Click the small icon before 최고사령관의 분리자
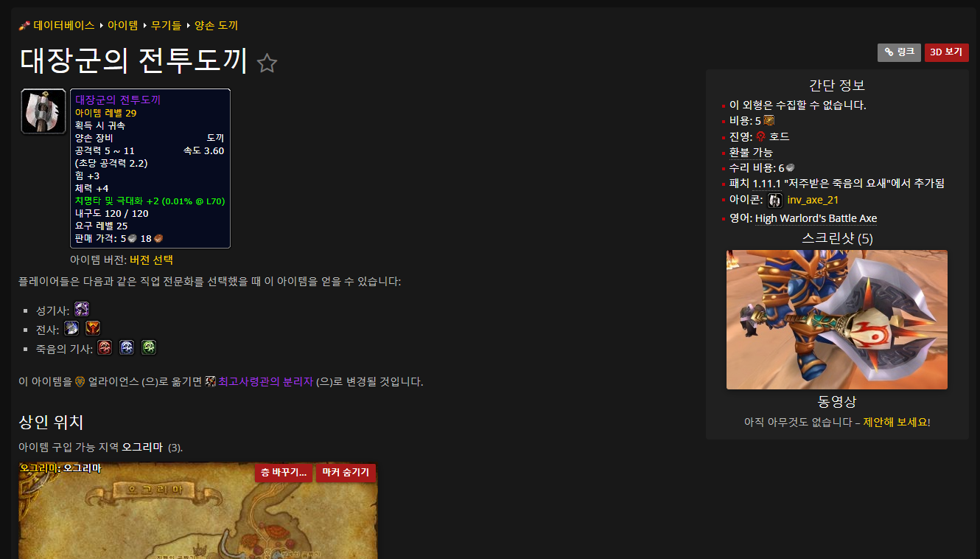 tap(210, 381)
